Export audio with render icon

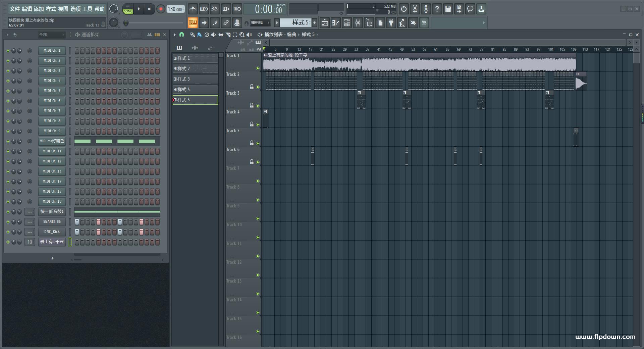(x=459, y=9)
